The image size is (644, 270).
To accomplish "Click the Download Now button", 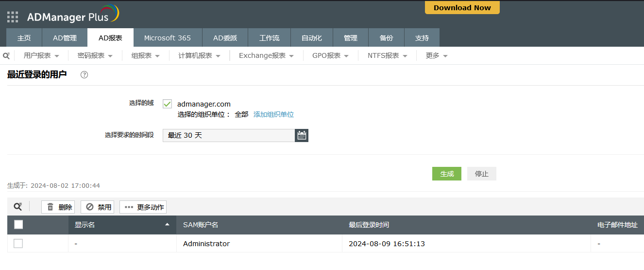I will [462, 7].
